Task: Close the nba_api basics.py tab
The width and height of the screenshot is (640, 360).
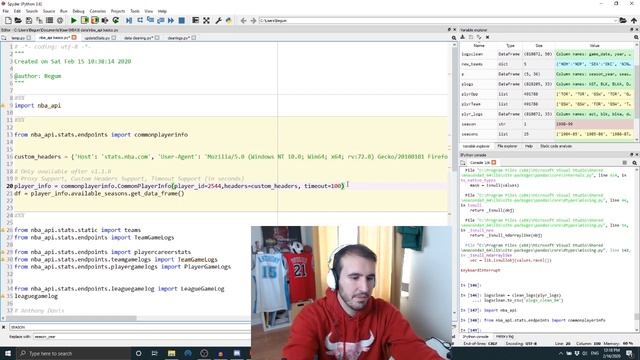Action: (x=74, y=38)
